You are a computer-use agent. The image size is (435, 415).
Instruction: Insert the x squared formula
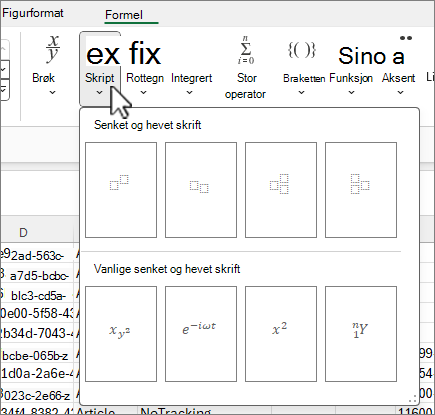[x=281, y=334]
